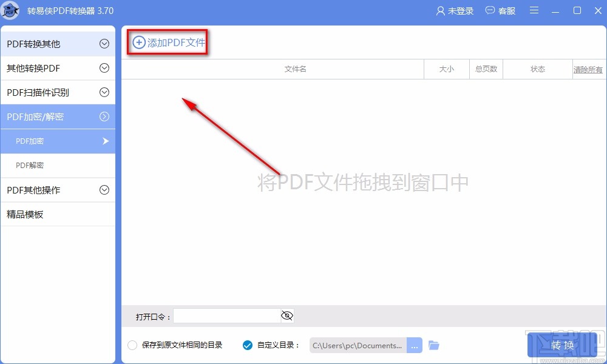Toggle the 自定义目录 checkbox
Viewport: 607px width, 364px height.
pyautogui.click(x=247, y=345)
